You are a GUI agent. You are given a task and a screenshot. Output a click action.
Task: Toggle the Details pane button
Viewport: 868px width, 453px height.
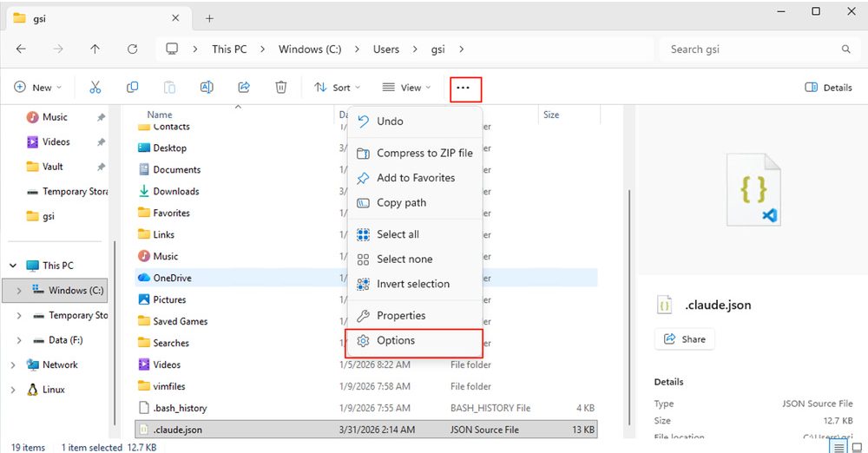pyautogui.click(x=828, y=88)
